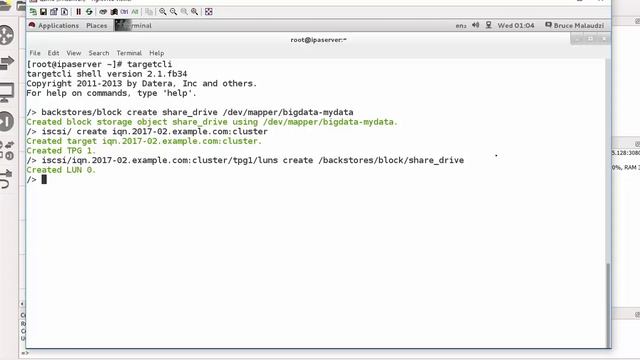
Task: Show connection info icon
Action: pyautogui.click(x=64, y=12)
